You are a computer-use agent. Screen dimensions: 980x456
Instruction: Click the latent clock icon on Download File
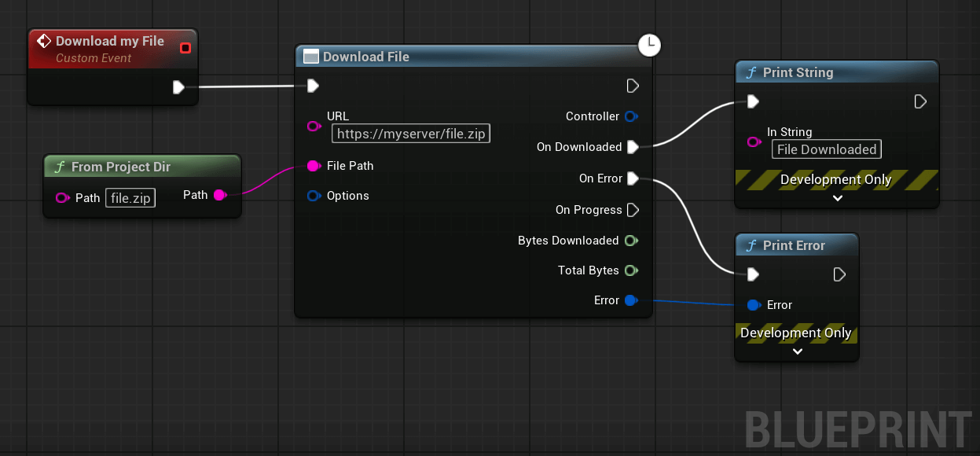649,46
